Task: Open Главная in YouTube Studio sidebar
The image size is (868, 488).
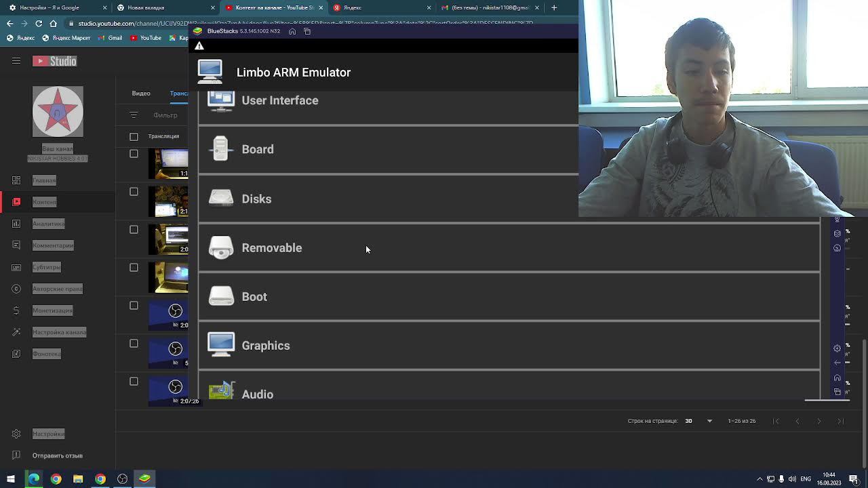Action: point(58,180)
